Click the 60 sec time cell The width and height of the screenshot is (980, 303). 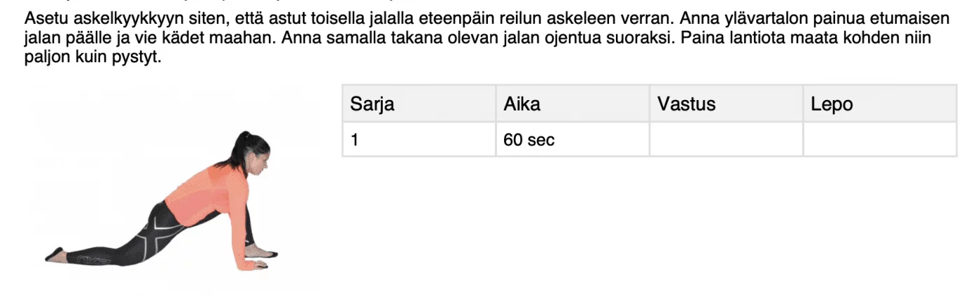573,139
